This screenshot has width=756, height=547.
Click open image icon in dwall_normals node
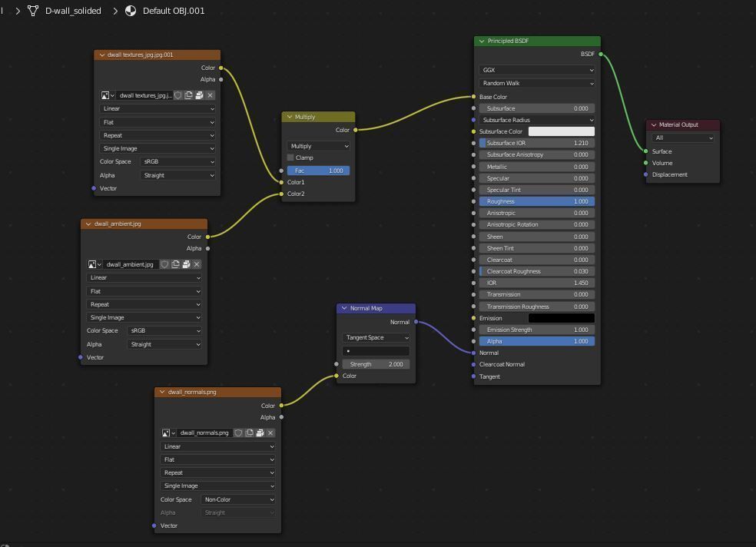click(x=260, y=433)
